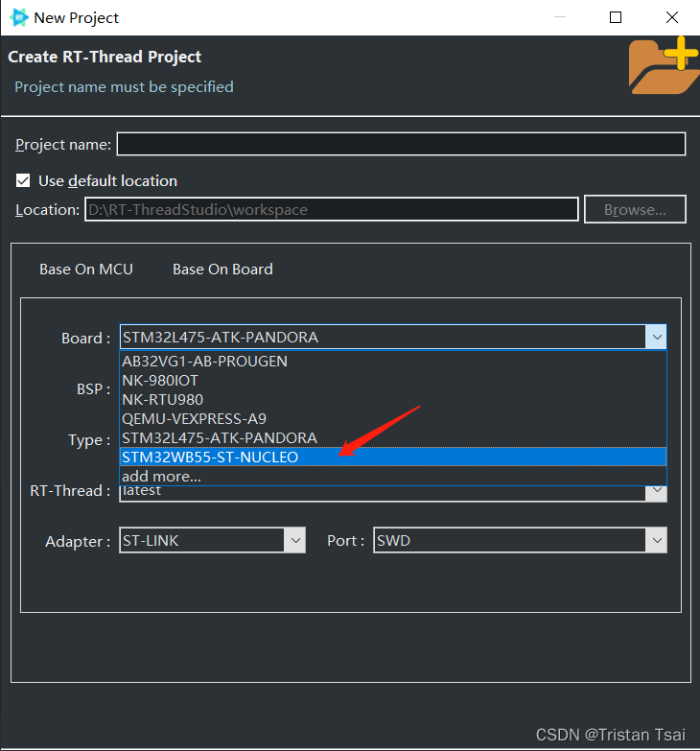Click add more... option in list
Viewport: 700px width, 751px height.
[x=392, y=476]
